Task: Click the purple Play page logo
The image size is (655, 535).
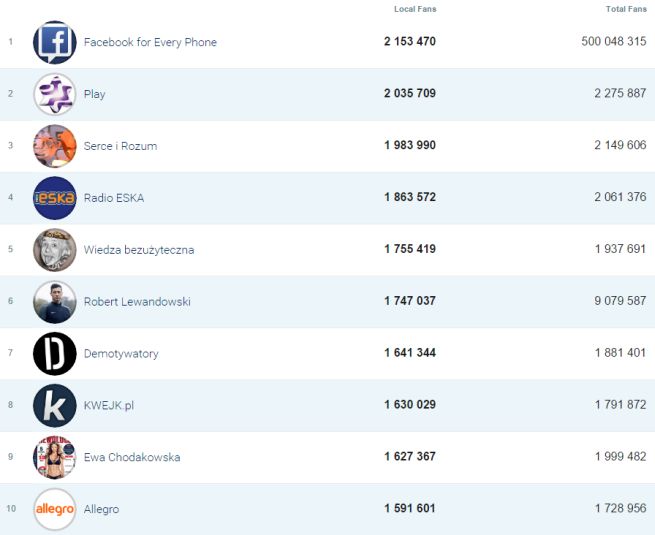Action: [54, 94]
